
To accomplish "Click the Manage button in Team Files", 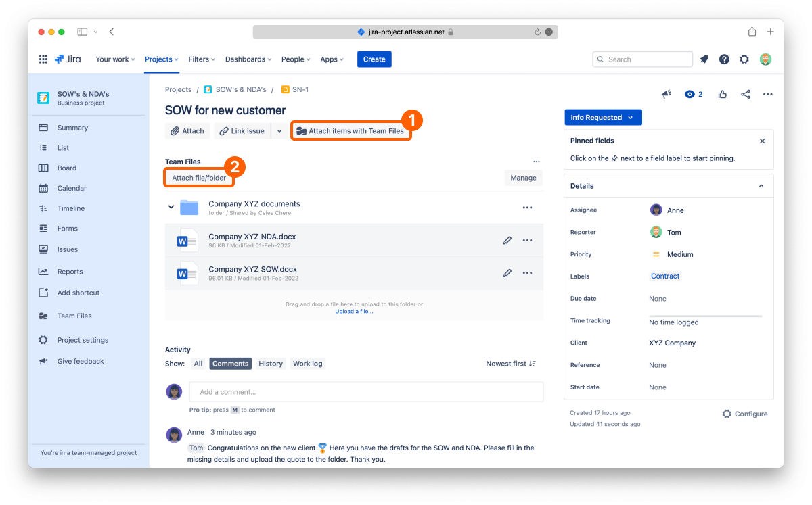I will pos(523,178).
